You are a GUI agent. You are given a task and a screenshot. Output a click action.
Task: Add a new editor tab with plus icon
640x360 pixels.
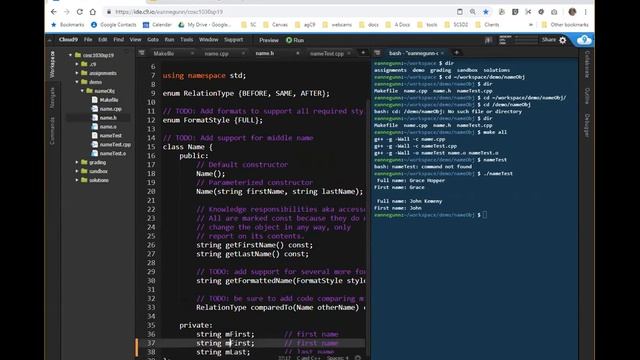363,53
